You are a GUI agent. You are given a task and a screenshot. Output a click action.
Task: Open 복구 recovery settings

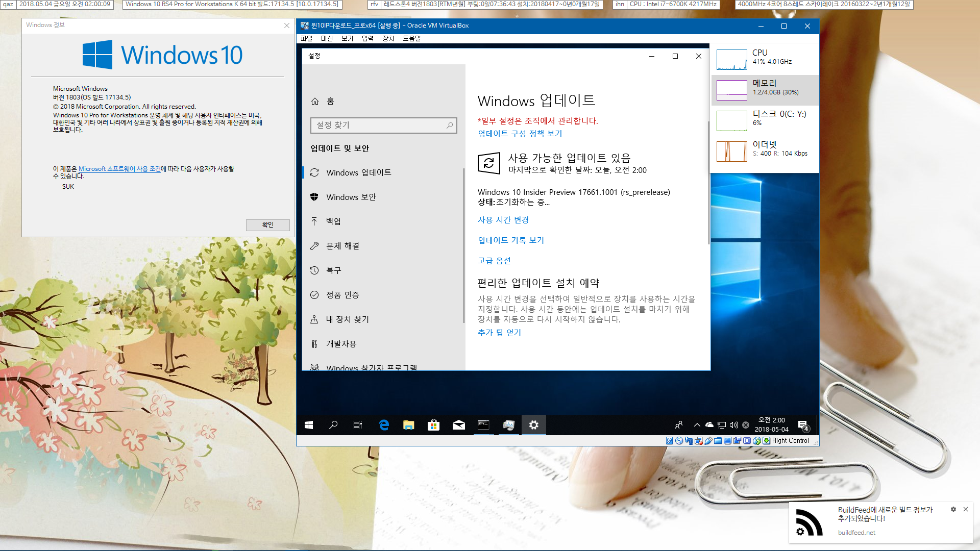[x=383, y=270]
